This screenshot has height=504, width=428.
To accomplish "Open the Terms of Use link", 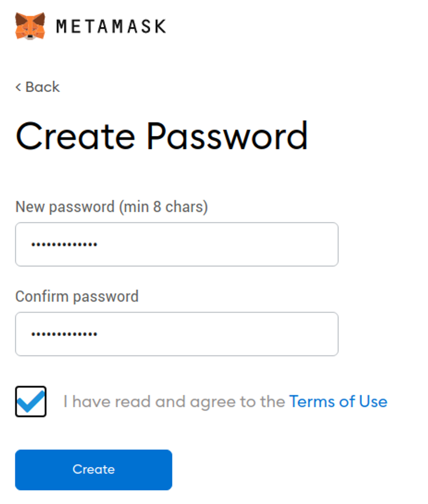I will tap(338, 401).
